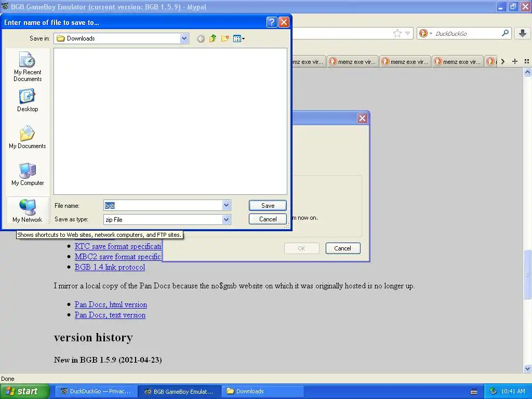The width and height of the screenshot is (532, 399).
Task: Open the Windows start menu
Action: coord(25,392)
